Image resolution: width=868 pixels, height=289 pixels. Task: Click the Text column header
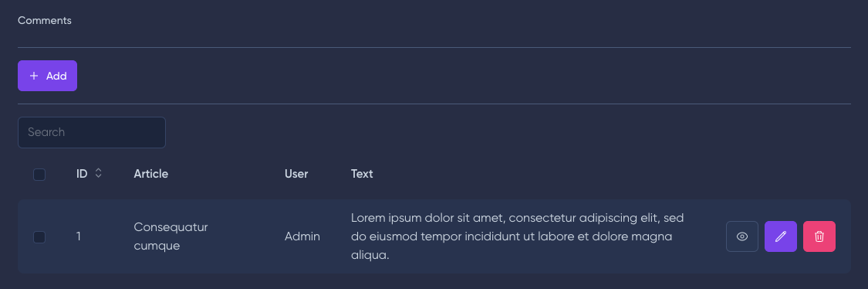click(x=362, y=174)
